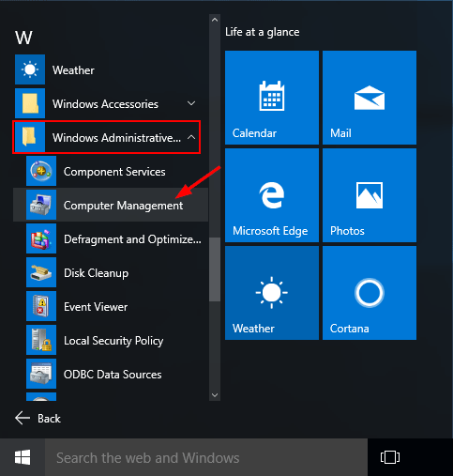Open the Photos tile
Viewport: 453px width, 476px height.
point(370,195)
